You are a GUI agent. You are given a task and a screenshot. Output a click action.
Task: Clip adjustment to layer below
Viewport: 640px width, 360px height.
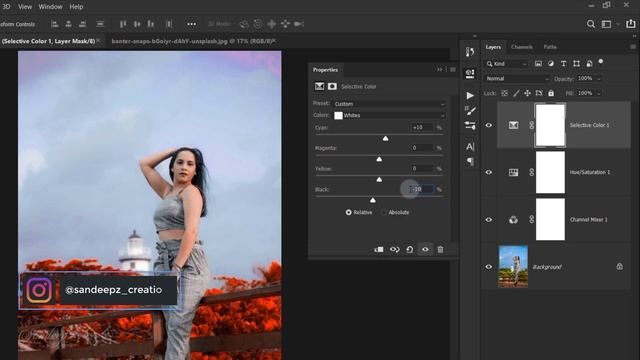point(379,249)
